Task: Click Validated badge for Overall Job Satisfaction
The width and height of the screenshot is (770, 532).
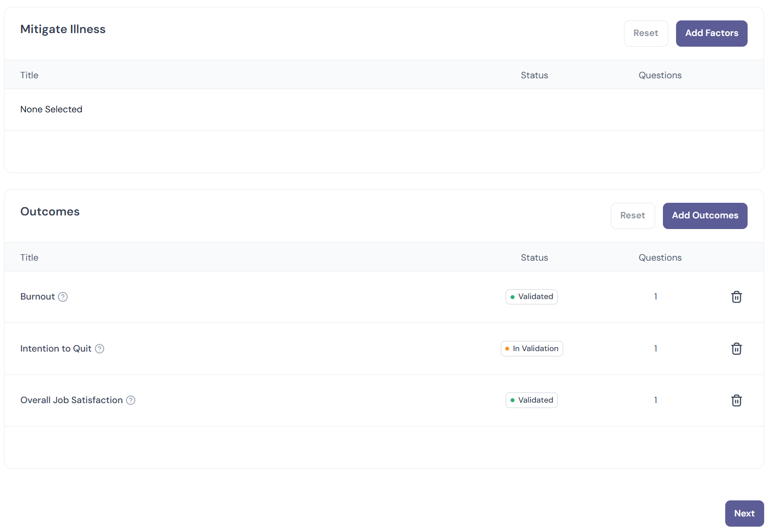Action: point(532,400)
